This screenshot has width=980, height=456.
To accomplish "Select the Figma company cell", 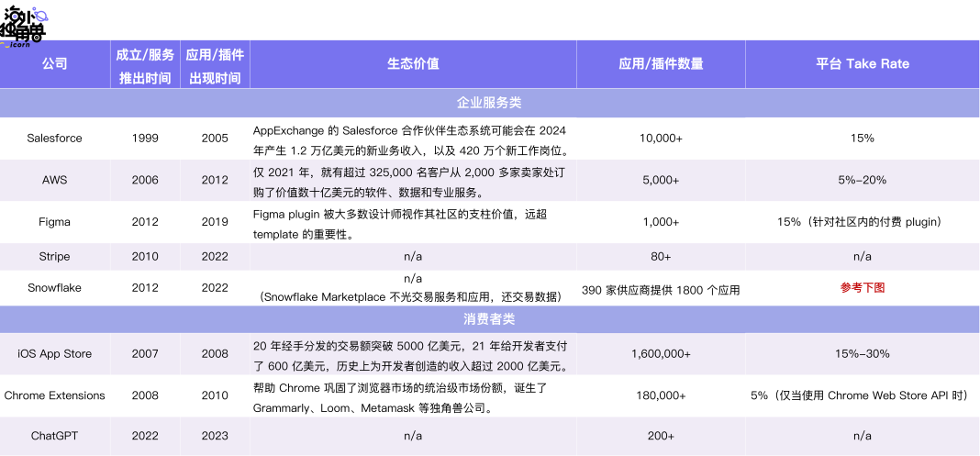I will (x=54, y=222).
